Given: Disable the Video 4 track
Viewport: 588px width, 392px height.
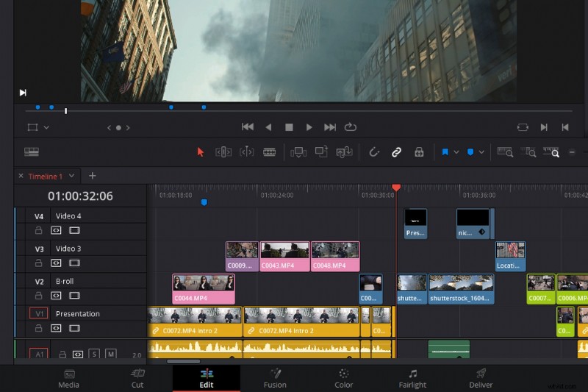Looking at the screenshot, I should [x=74, y=230].
